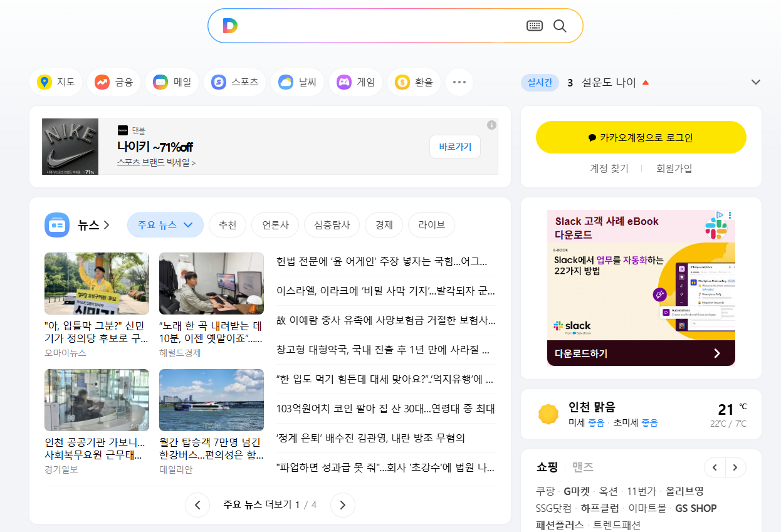This screenshot has width=781, height=532.
Task: Open the 금융 finance shortcut
Action: (x=114, y=82)
